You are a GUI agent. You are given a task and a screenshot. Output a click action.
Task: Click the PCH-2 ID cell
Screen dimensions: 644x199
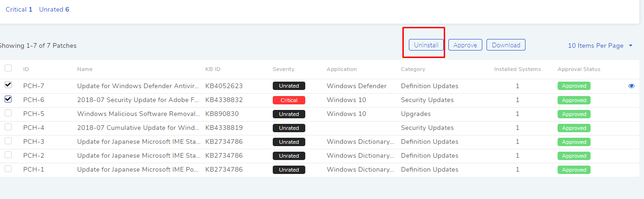click(x=33, y=155)
